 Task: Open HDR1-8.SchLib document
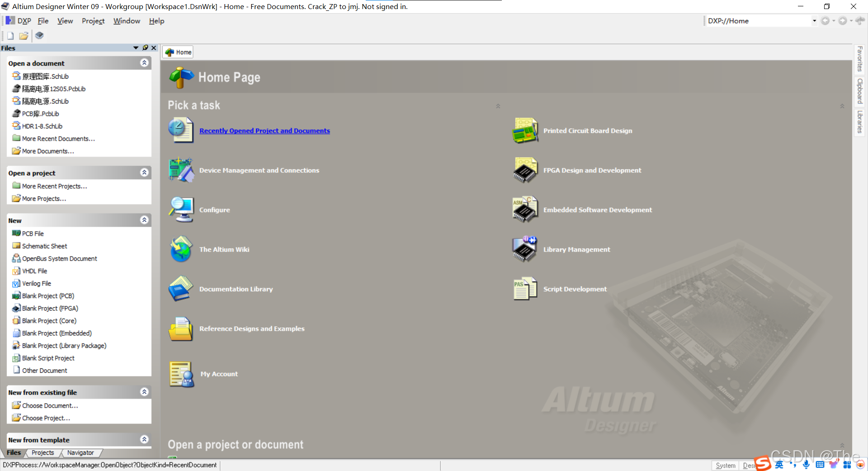coord(42,126)
